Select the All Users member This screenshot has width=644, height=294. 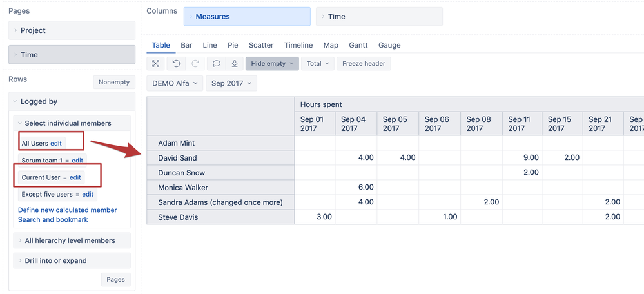(35, 144)
